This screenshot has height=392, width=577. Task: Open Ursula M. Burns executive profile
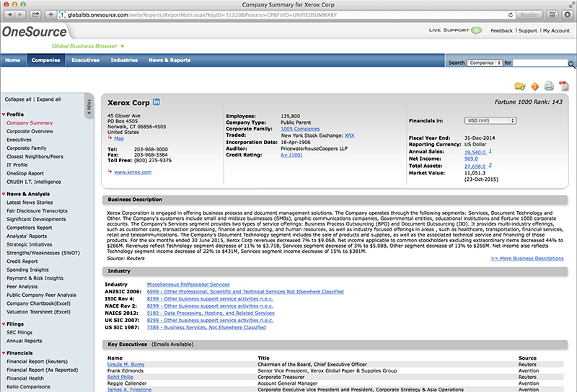tap(125, 365)
